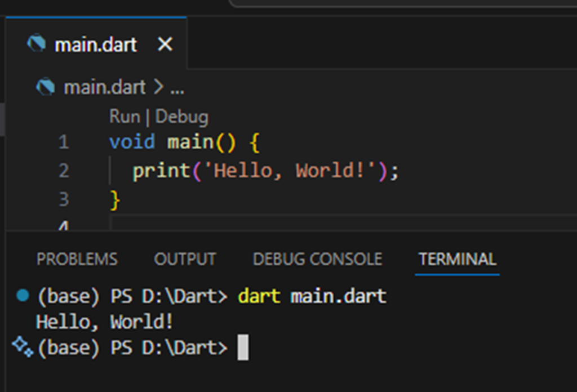Click the blue command marker dot in the terminal

23,295
